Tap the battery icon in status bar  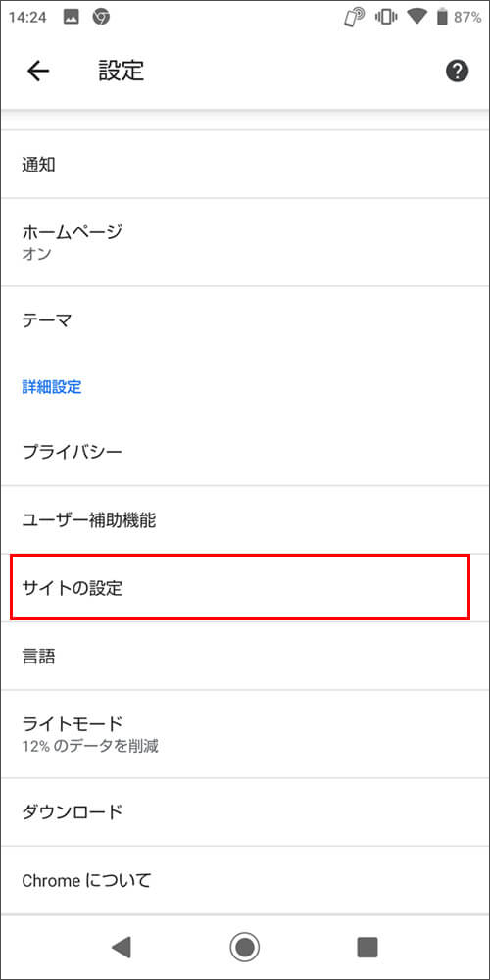coord(443,18)
